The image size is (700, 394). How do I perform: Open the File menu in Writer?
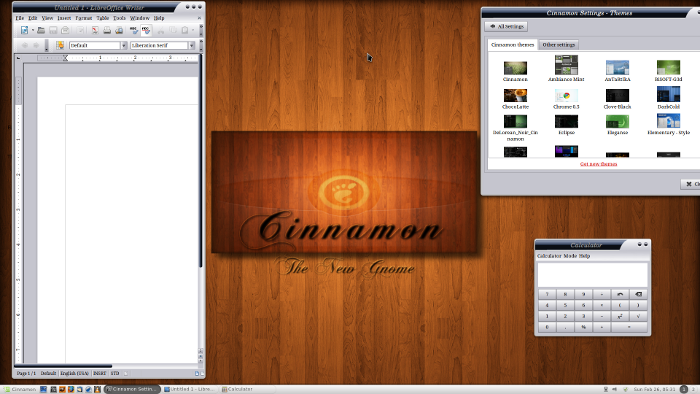(x=20, y=18)
